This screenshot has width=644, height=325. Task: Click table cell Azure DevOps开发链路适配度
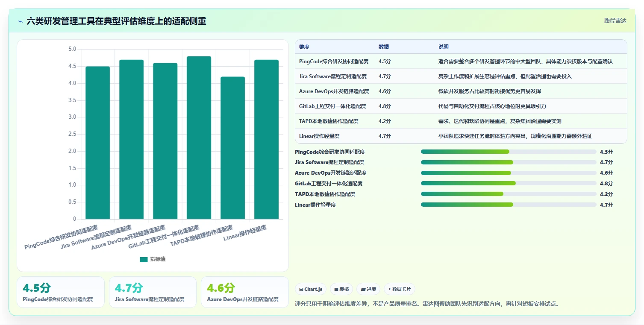click(334, 91)
